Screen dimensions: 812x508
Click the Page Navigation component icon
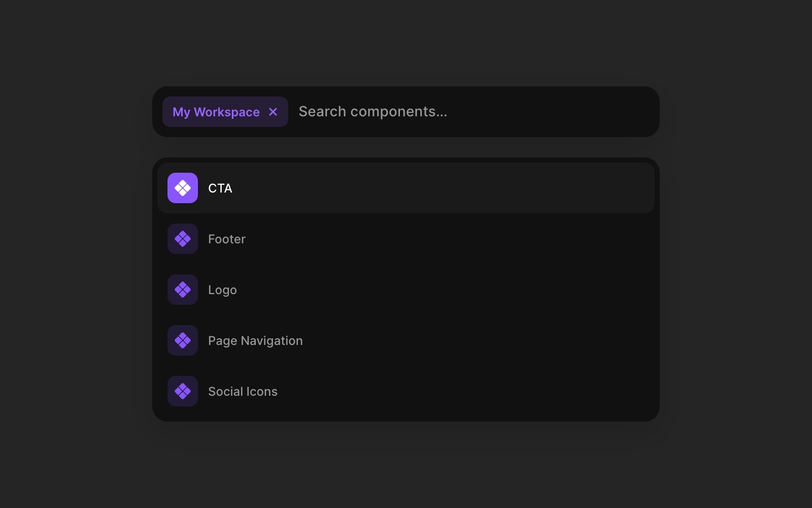[x=182, y=340]
